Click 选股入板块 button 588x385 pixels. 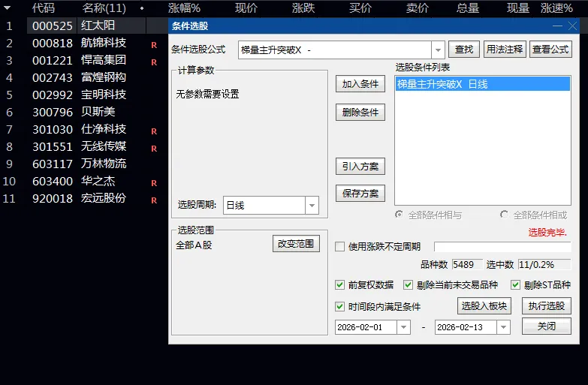point(484,306)
